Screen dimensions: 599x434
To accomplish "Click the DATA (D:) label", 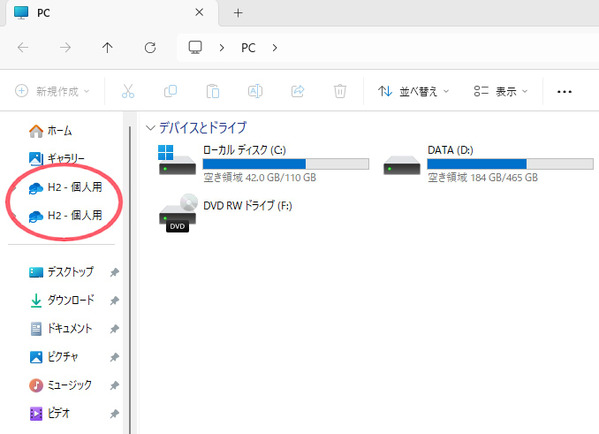I will [450, 150].
